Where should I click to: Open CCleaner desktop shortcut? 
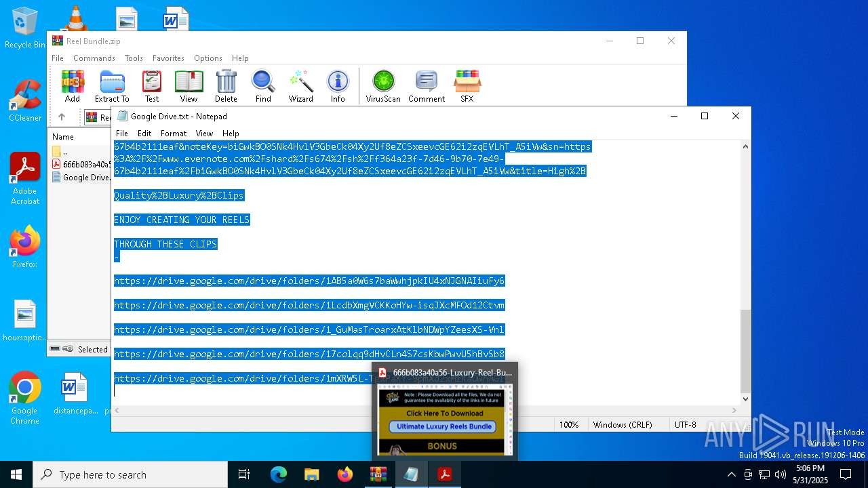pyautogui.click(x=25, y=101)
